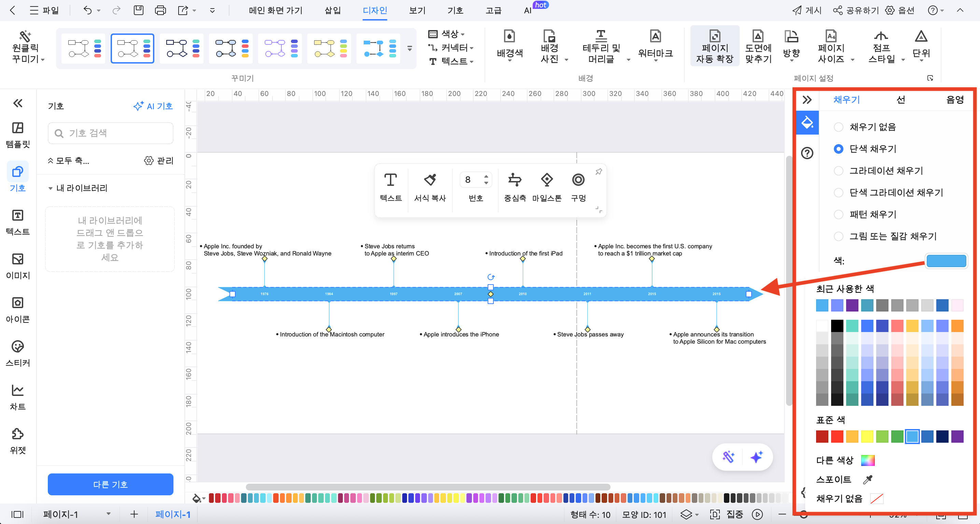This screenshot has width=980, height=524.
Task: Open the 색상 dropdown in design ribbon
Action: [447, 34]
